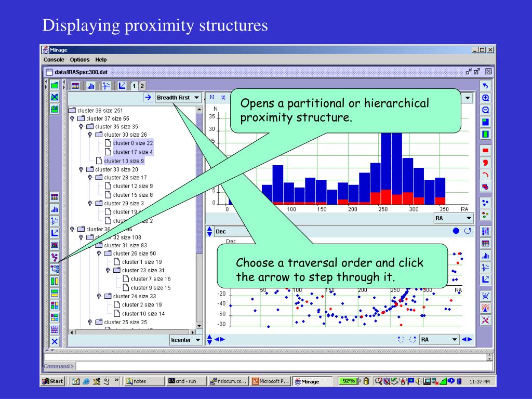This screenshot has width=532, height=399.
Task: Click the shopping cart icon in right toolbar
Action: 486,296
